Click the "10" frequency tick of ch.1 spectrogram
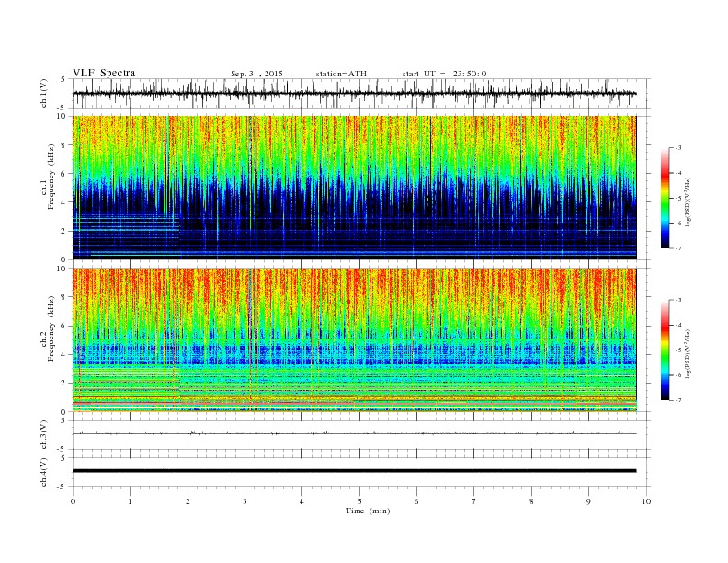 tap(62, 116)
